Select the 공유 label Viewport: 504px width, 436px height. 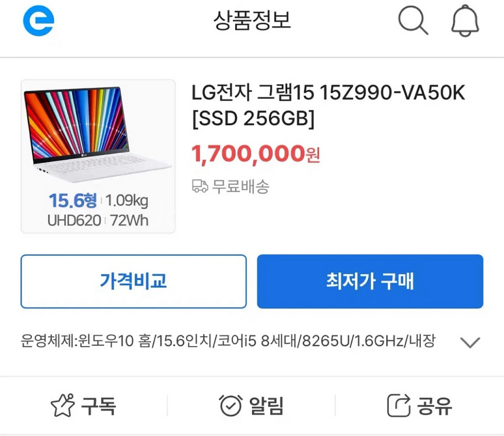click(x=435, y=406)
